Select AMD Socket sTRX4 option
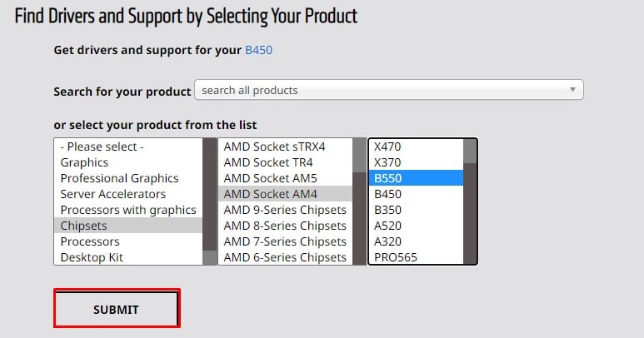The height and width of the screenshot is (338, 644). 274,147
